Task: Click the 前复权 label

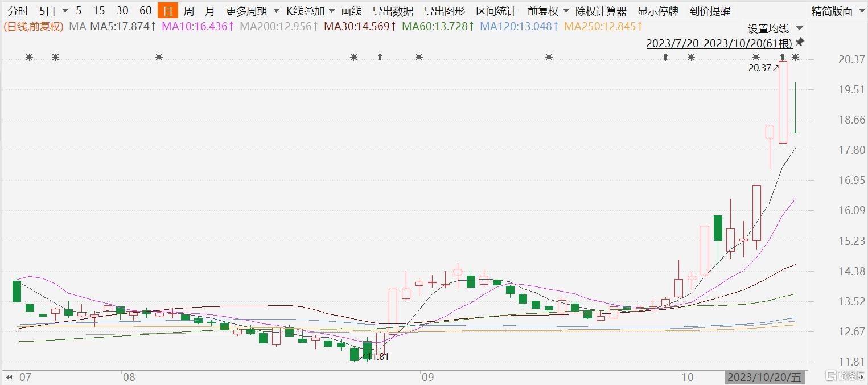Action: [543, 11]
